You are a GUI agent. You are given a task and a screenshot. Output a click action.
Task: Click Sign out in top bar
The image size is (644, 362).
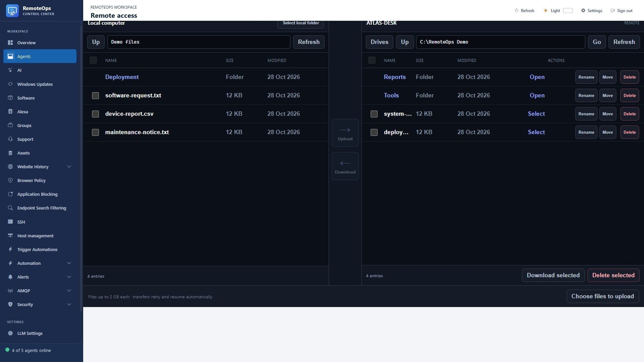click(x=622, y=11)
